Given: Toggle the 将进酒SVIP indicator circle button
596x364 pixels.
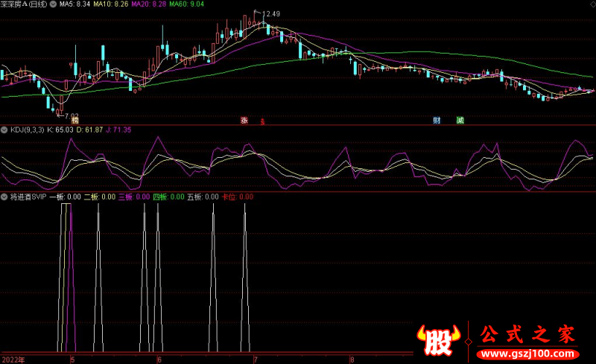Looking at the screenshot, I should [x=5, y=197].
